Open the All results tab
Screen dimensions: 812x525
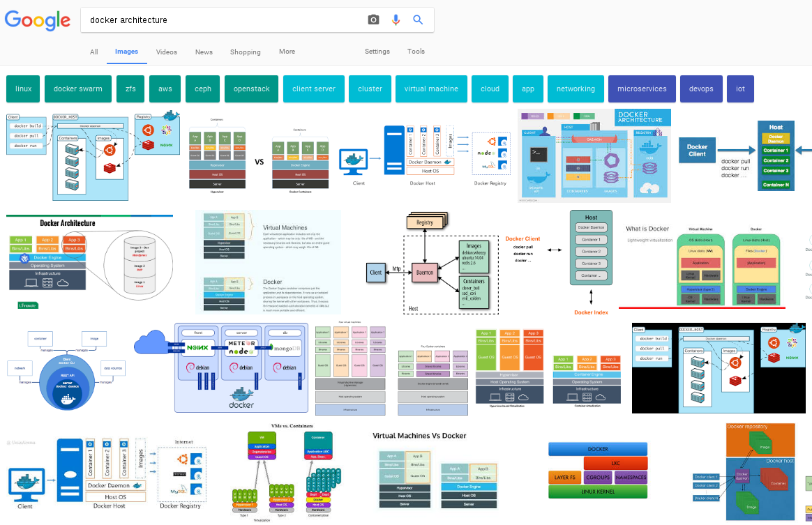93,52
